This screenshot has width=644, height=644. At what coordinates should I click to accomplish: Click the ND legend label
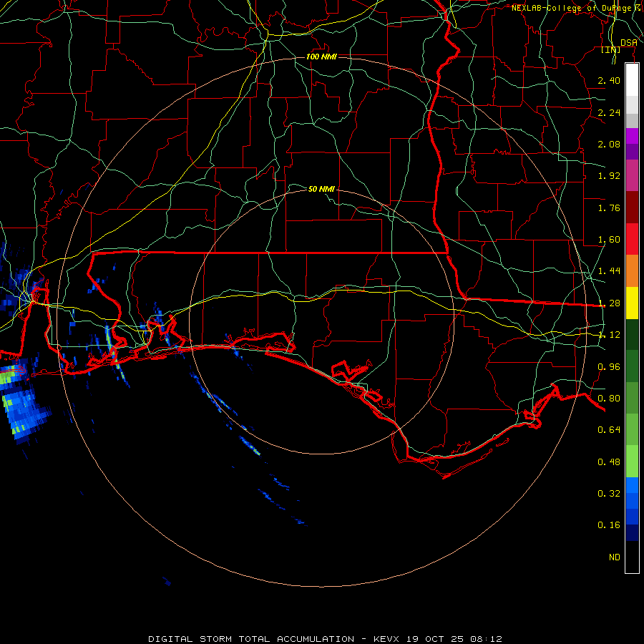(615, 557)
